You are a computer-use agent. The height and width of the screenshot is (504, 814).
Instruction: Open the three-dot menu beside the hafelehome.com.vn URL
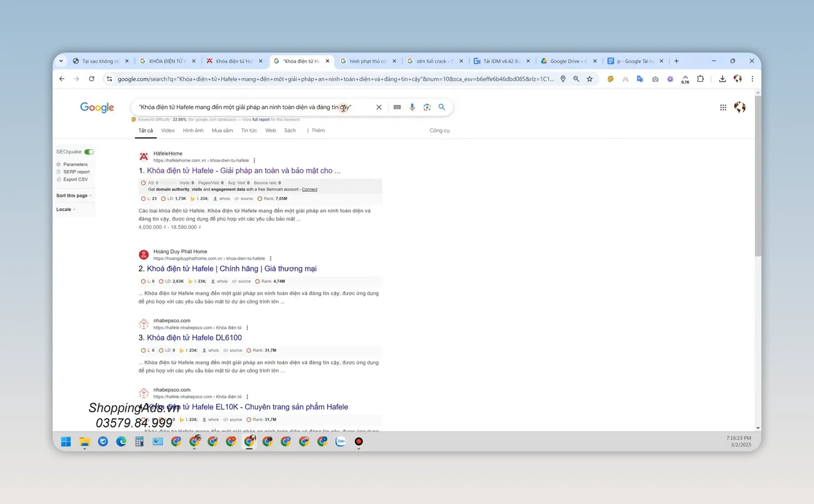[255, 161]
